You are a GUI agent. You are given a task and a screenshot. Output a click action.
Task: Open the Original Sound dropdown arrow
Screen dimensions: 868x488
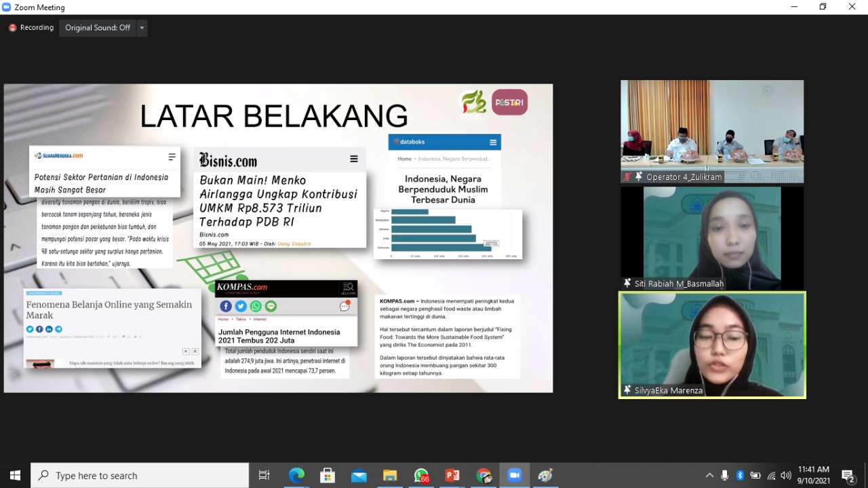[142, 28]
